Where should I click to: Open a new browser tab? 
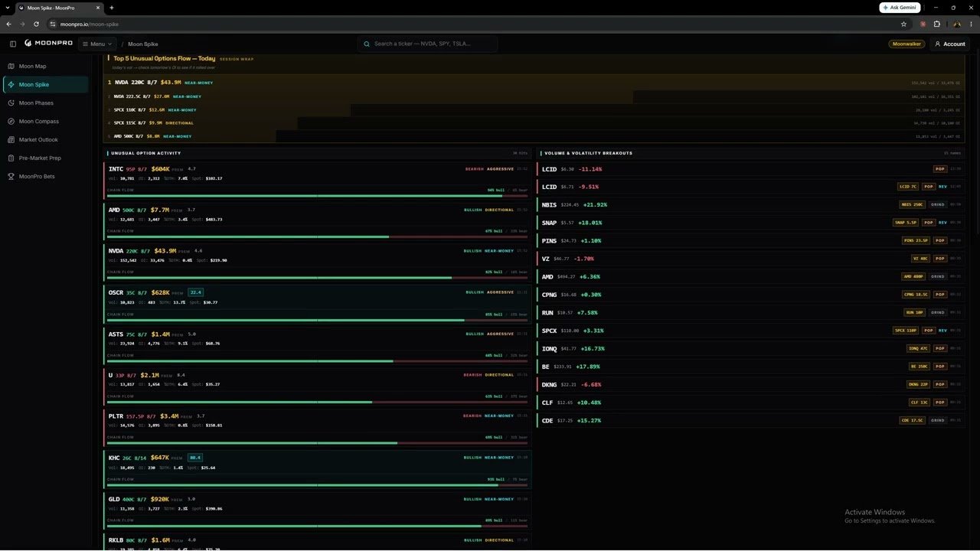112,8
